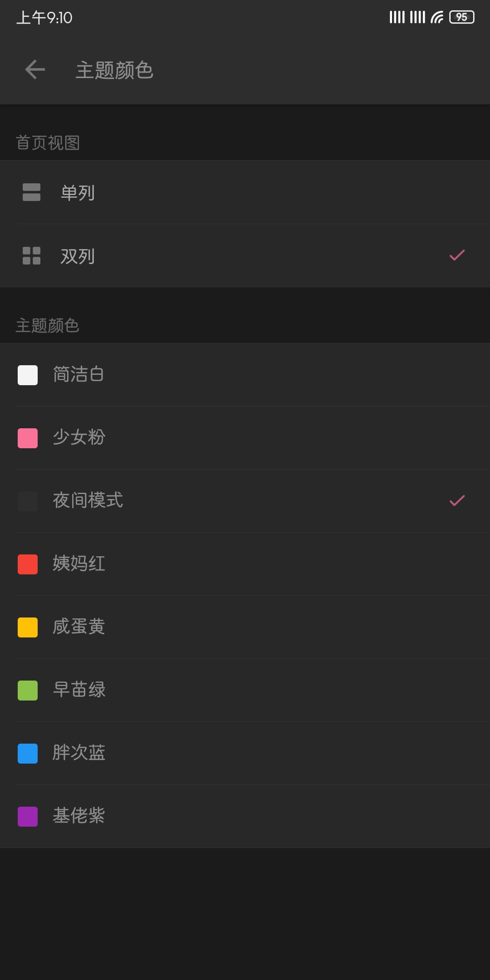Viewport: 490px width, 980px height.
Task: Tap the Wi-Fi status icon
Action: [437, 17]
